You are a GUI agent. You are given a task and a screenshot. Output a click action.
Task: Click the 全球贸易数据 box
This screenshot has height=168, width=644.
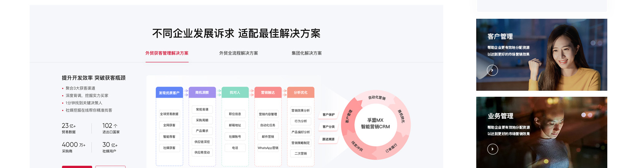coord(169,114)
